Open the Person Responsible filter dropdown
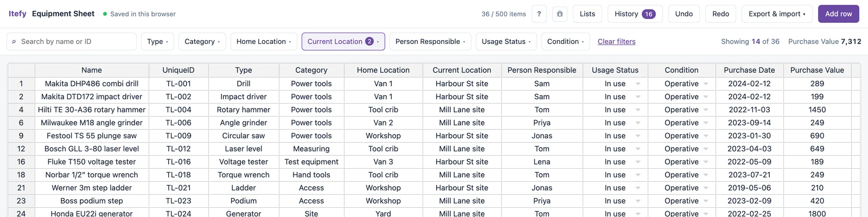868x217 pixels. click(430, 42)
